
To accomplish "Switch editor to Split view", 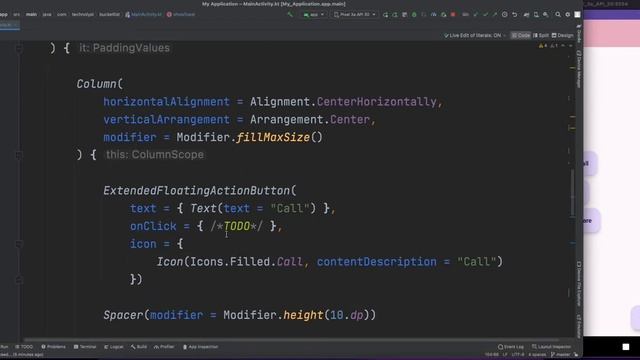I will point(541,36).
